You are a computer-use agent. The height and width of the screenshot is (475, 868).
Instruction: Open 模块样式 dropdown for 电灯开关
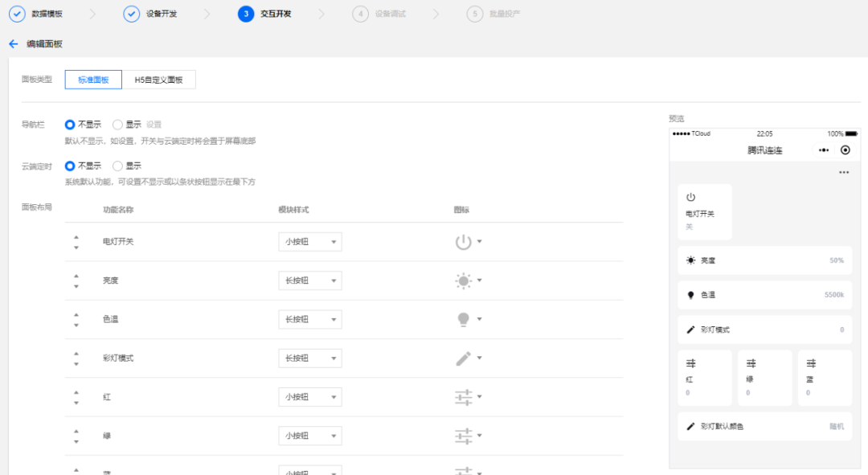point(309,242)
